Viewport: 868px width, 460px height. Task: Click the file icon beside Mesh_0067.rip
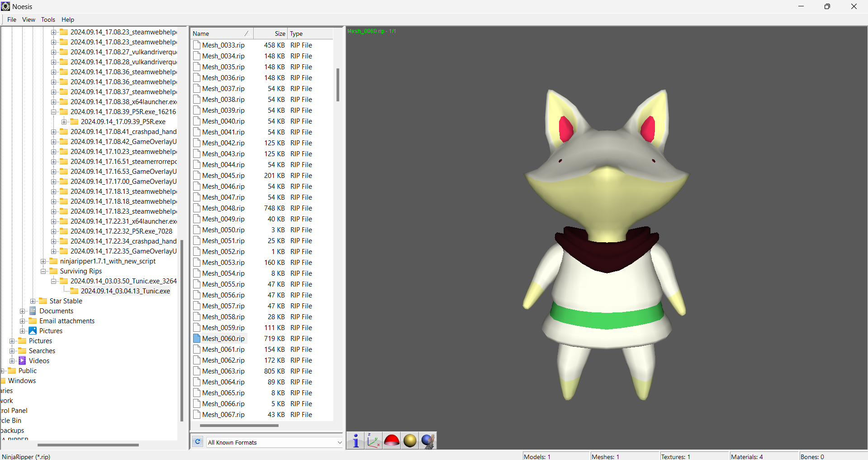197,414
